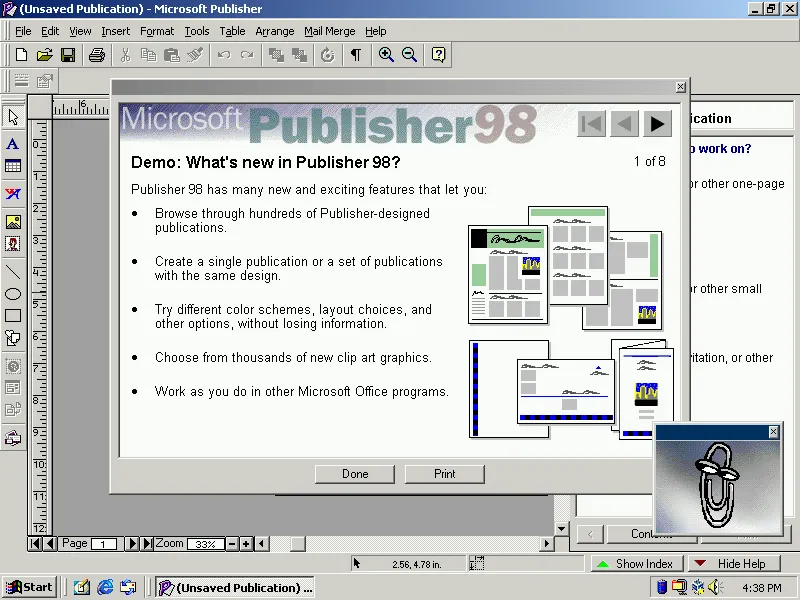Advance demo with the next arrow
Viewport: 800px width, 600px height.
coord(657,124)
